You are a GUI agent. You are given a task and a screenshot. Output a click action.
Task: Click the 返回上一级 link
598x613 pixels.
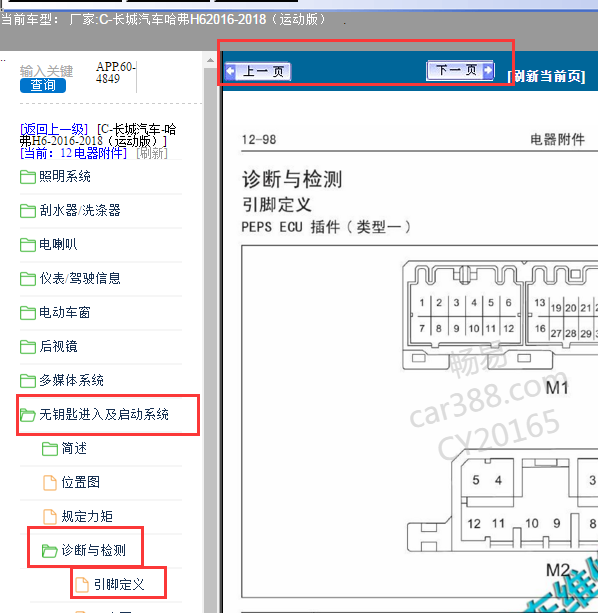pyautogui.click(x=54, y=129)
